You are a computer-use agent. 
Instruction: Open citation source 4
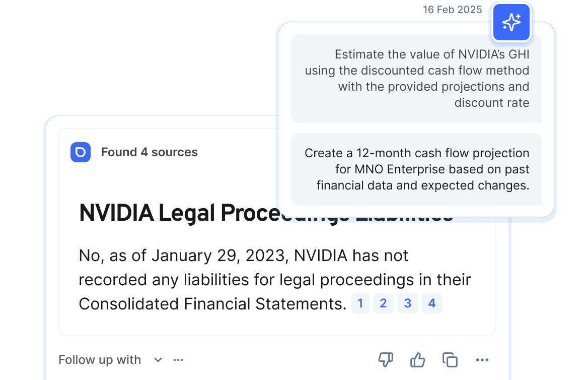click(x=431, y=303)
